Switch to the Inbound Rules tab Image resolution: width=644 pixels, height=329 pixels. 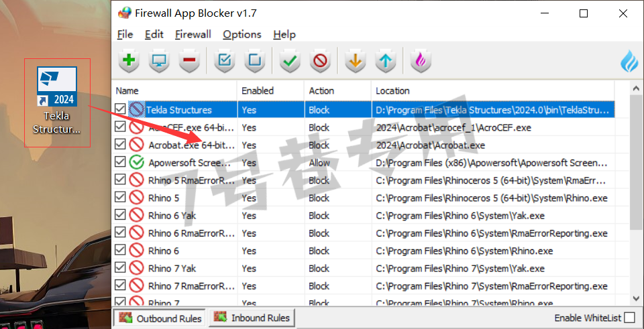coord(252,318)
